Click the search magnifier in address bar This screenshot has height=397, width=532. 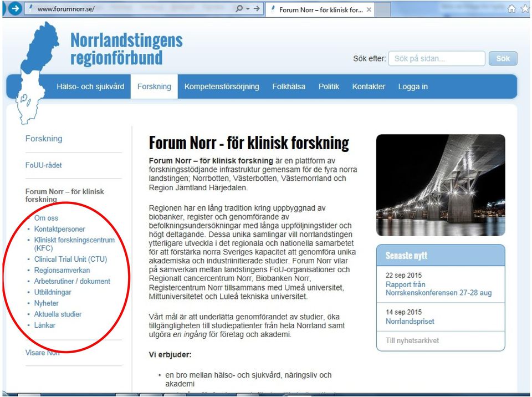coord(239,8)
